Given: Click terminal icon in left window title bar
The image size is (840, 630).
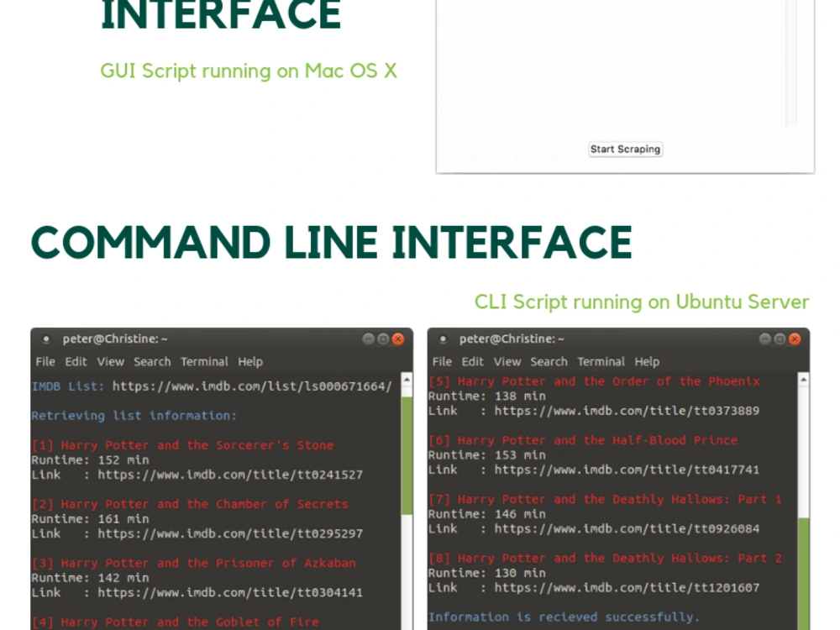Looking at the screenshot, I should coord(46,339).
